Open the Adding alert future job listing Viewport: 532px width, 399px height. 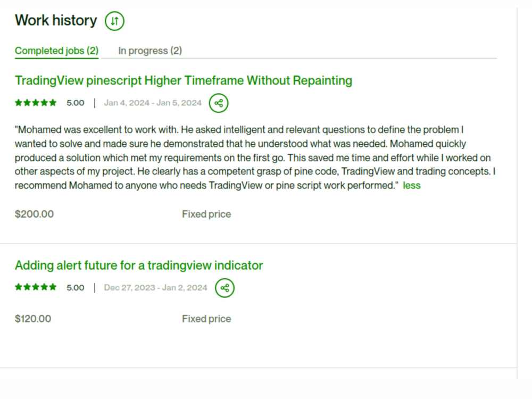coord(138,265)
